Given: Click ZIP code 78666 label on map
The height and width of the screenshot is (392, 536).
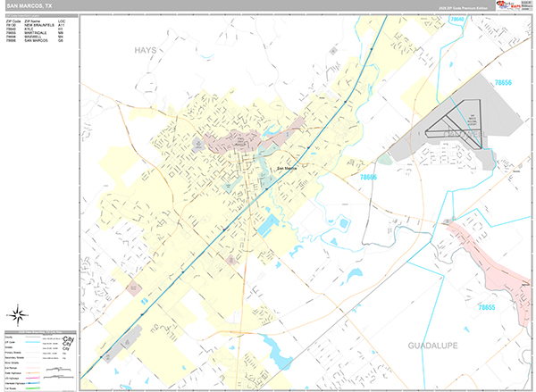Looking at the screenshot, I should pos(368,177).
